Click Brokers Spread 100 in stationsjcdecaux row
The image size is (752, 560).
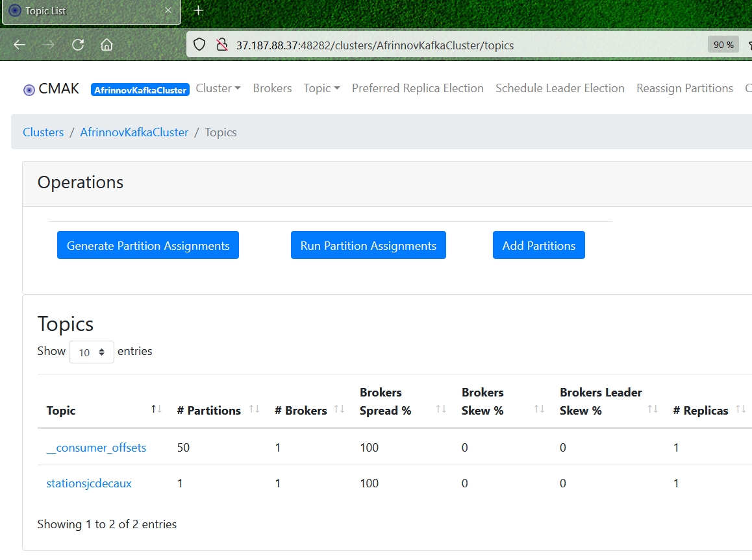370,483
